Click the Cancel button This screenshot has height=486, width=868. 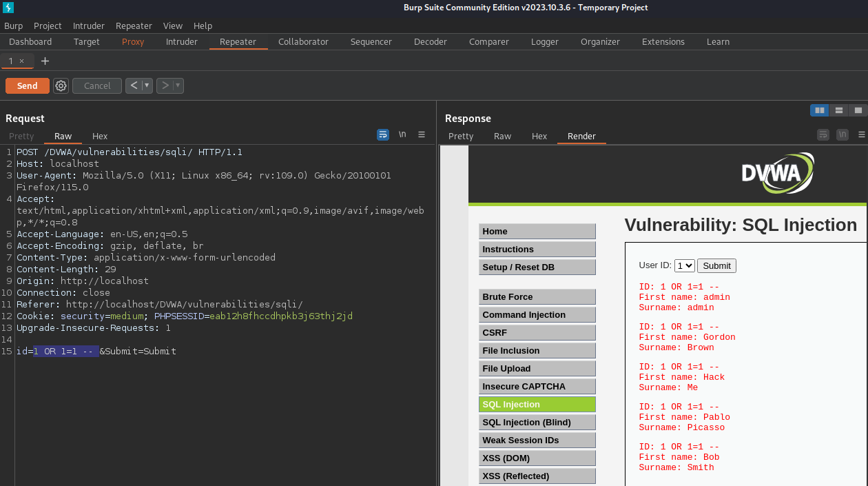point(97,85)
